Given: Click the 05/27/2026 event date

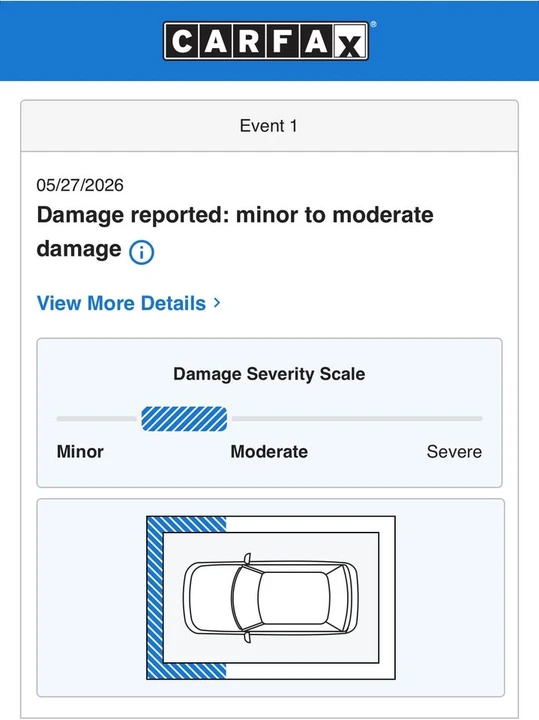Looking at the screenshot, I should tap(80, 185).
